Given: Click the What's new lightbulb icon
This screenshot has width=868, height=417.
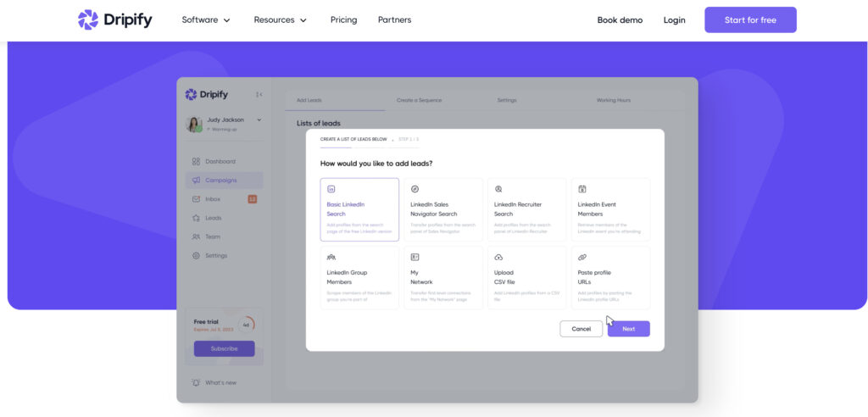Looking at the screenshot, I should point(196,382).
